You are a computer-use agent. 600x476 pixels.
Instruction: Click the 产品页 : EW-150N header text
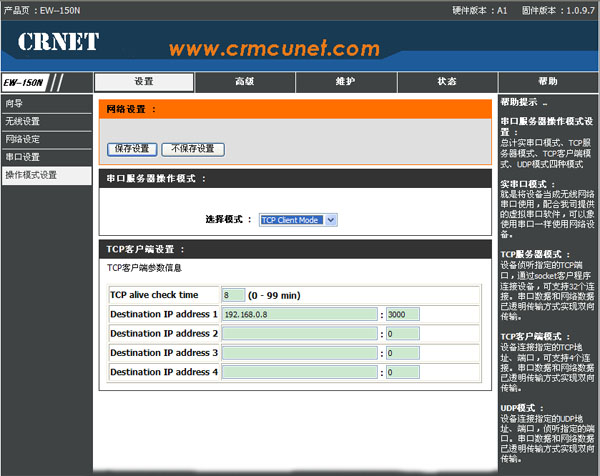click(42, 10)
